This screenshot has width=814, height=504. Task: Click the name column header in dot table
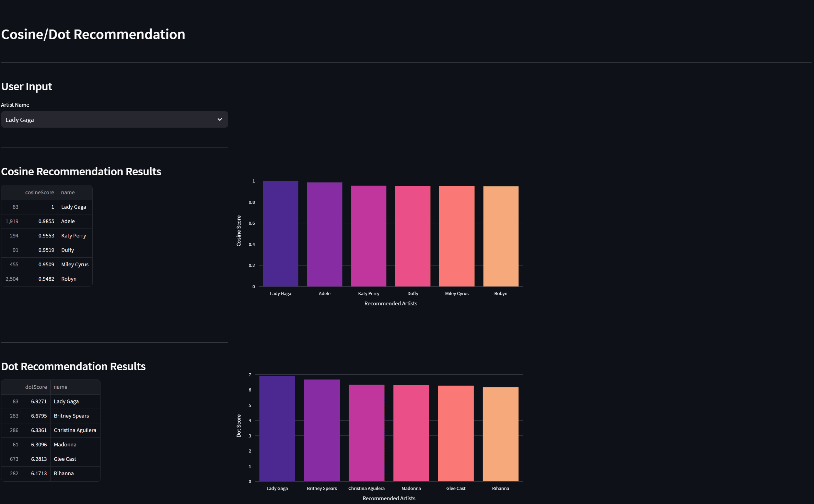pos(60,387)
